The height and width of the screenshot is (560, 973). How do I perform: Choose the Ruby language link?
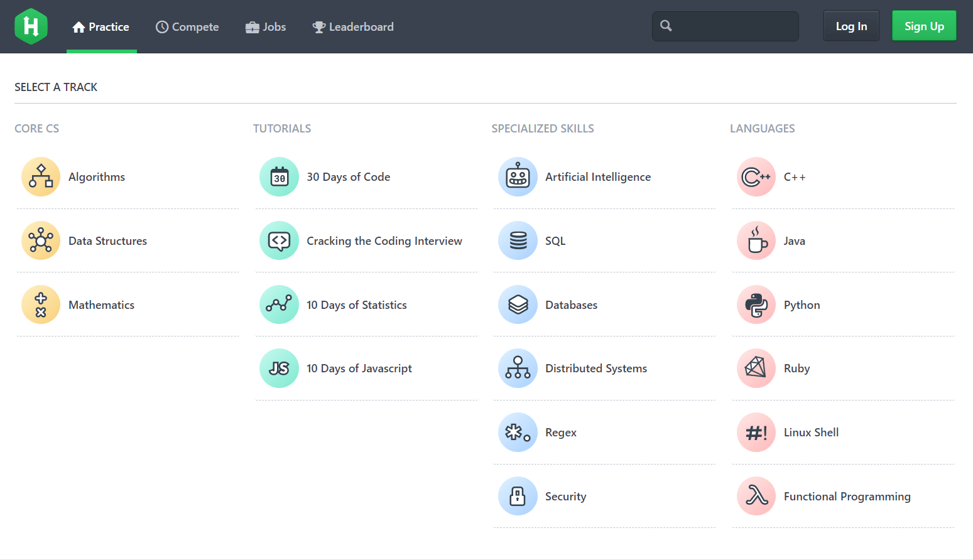pos(797,369)
